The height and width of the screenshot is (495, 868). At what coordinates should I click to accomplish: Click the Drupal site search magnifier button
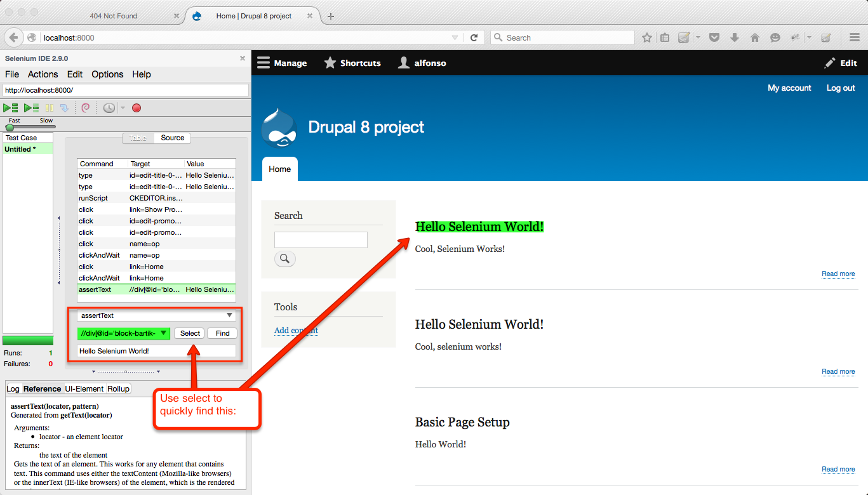(284, 258)
